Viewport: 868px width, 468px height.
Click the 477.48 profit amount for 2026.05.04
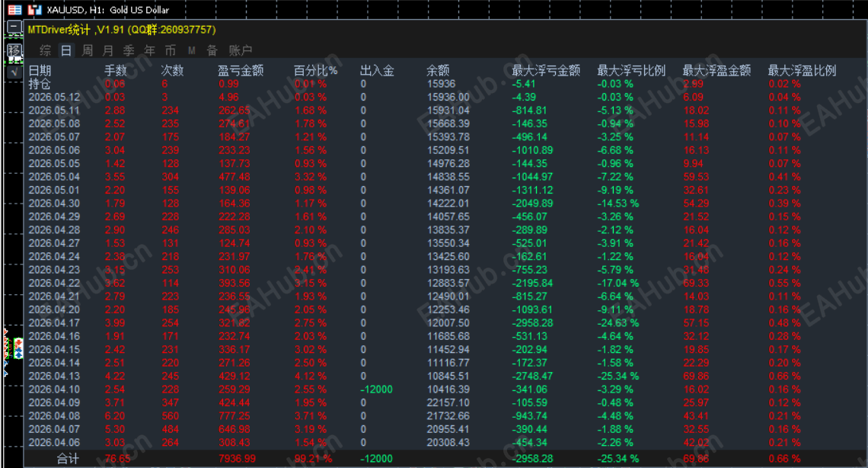(x=235, y=177)
